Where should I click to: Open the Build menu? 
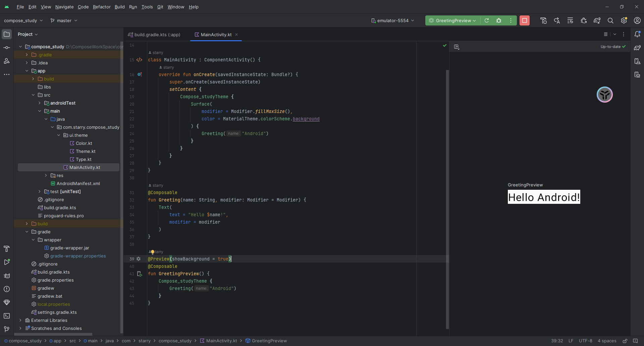(119, 7)
